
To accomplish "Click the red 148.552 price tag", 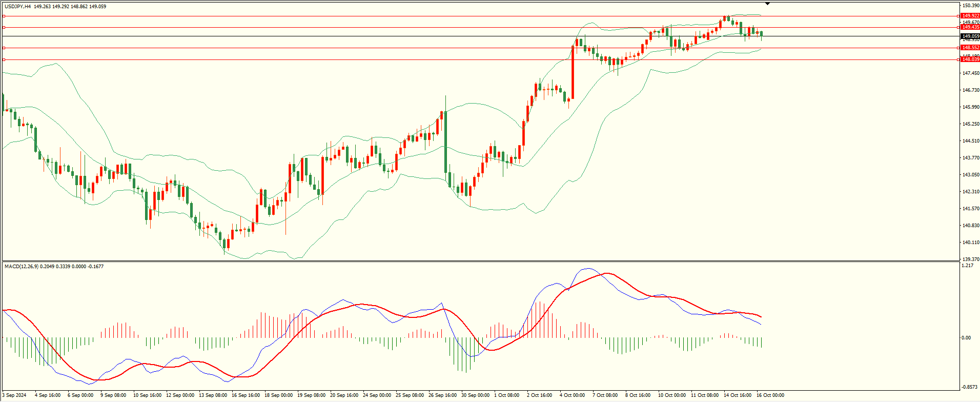I will pyautogui.click(x=970, y=48).
